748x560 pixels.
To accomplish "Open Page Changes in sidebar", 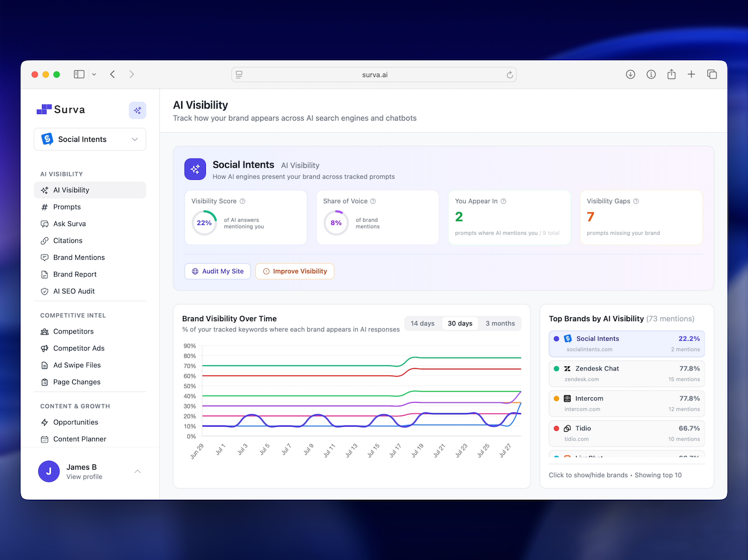I will click(x=90, y=382).
